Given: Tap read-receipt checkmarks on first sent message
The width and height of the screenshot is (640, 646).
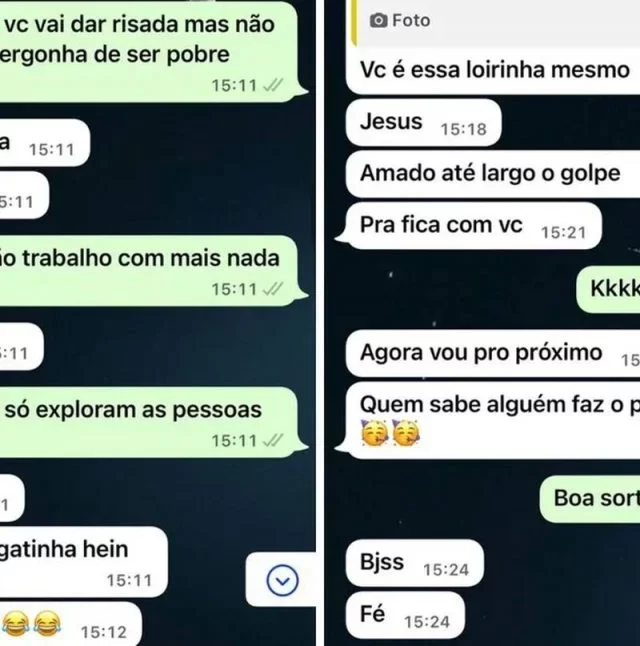Looking at the screenshot, I should click(x=273, y=85).
